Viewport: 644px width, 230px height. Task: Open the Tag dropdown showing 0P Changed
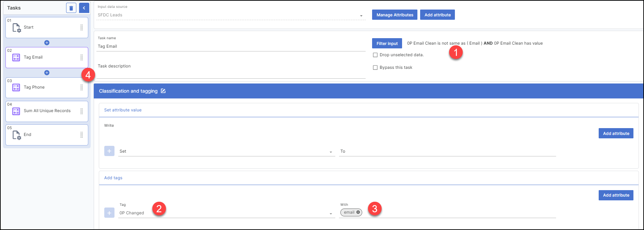331,214
